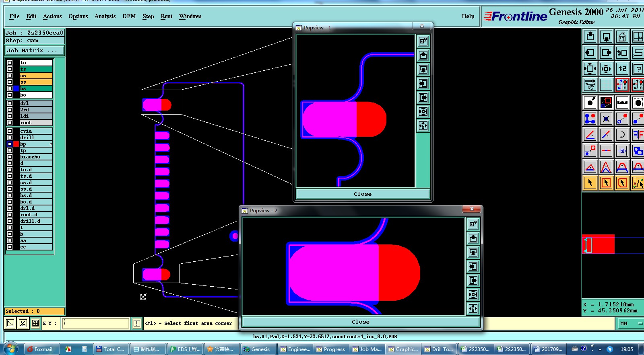Viewport: 644px width, 355px height.
Task: Open the Help menu
Action: point(468,16)
